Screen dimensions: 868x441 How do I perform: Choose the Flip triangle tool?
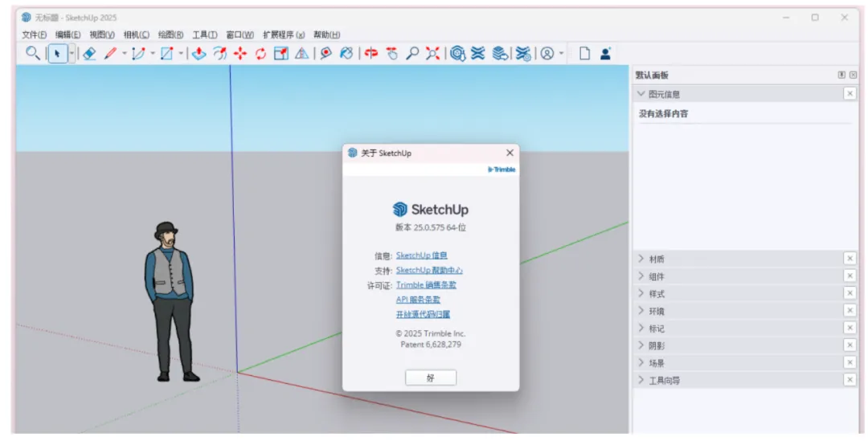tap(301, 53)
